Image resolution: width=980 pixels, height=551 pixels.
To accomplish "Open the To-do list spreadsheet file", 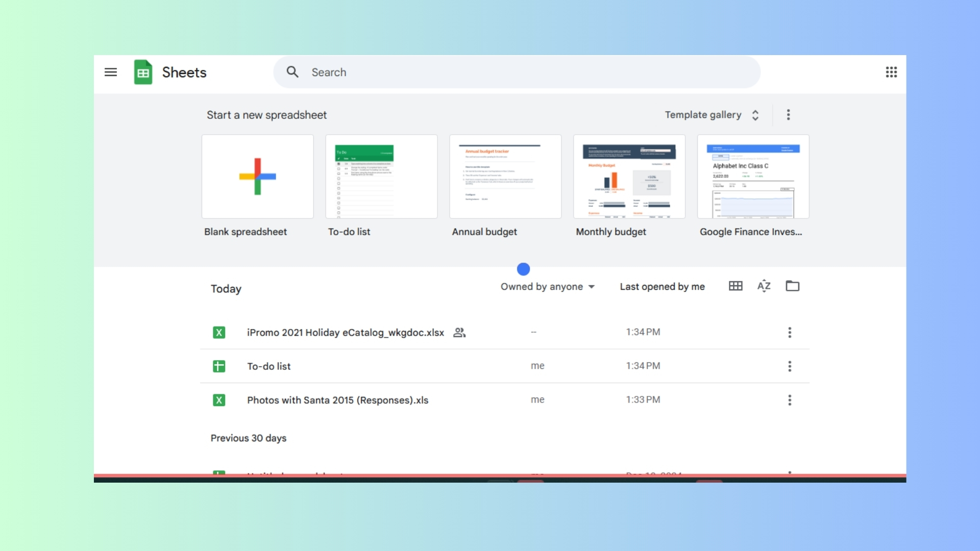I will 269,366.
